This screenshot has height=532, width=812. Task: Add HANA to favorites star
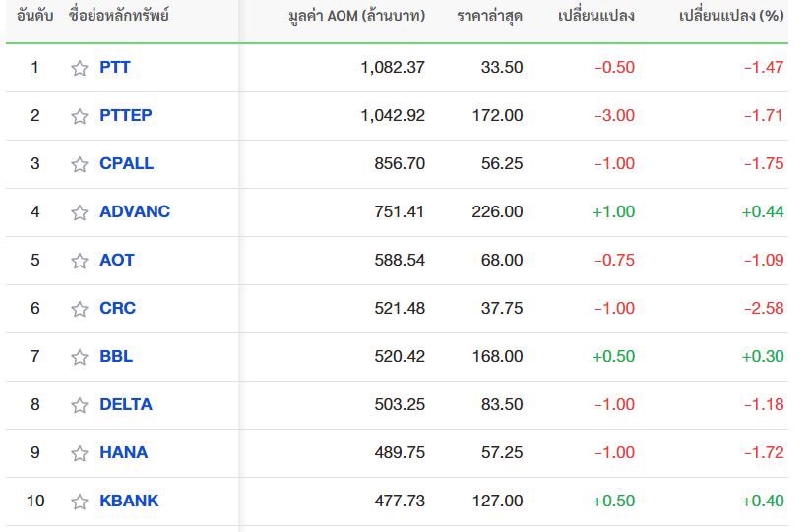click(x=80, y=452)
